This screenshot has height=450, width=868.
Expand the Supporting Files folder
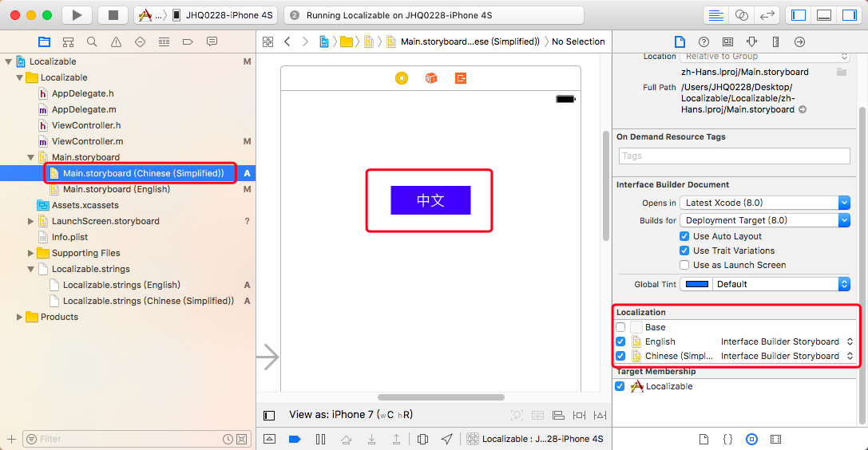pyautogui.click(x=31, y=253)
